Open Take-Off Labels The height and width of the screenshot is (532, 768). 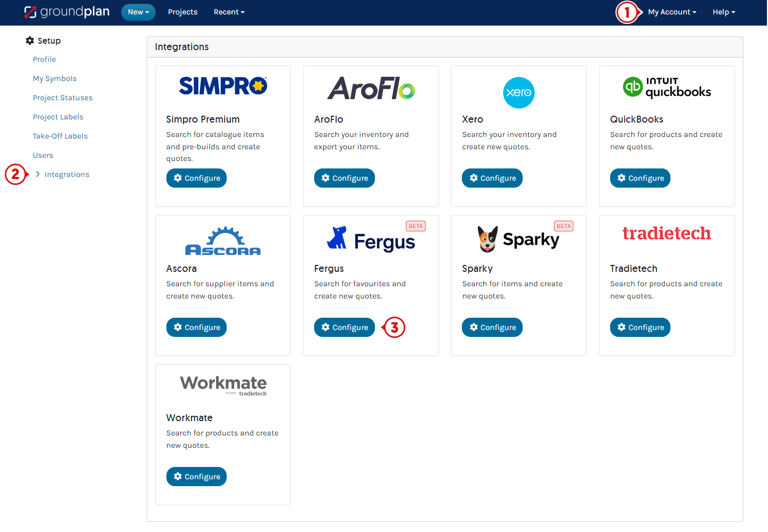(x=60, y=136)
